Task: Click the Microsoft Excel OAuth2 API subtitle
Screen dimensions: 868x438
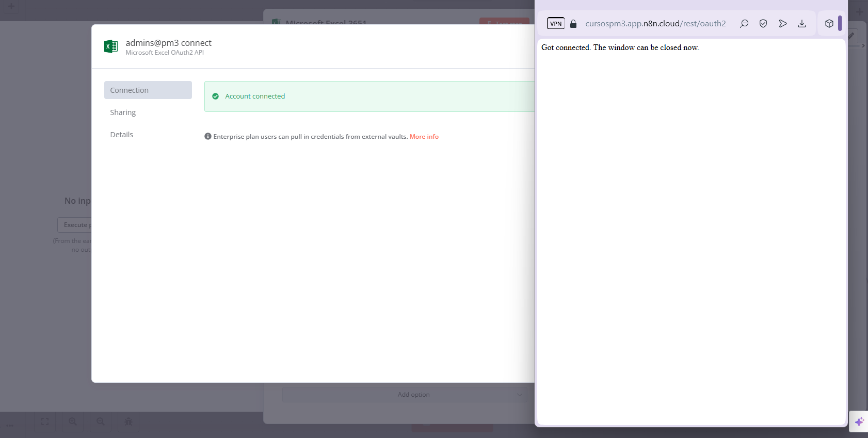Action: [165, 53]
